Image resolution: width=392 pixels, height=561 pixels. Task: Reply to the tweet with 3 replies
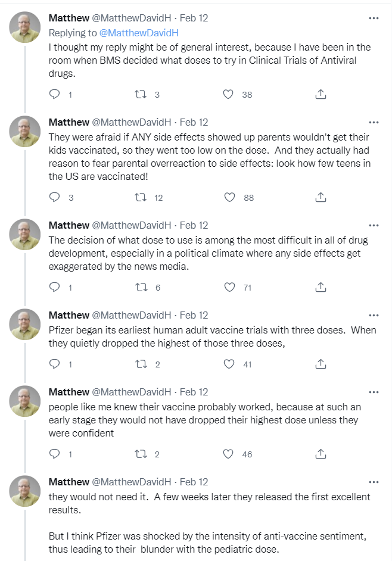55,198
